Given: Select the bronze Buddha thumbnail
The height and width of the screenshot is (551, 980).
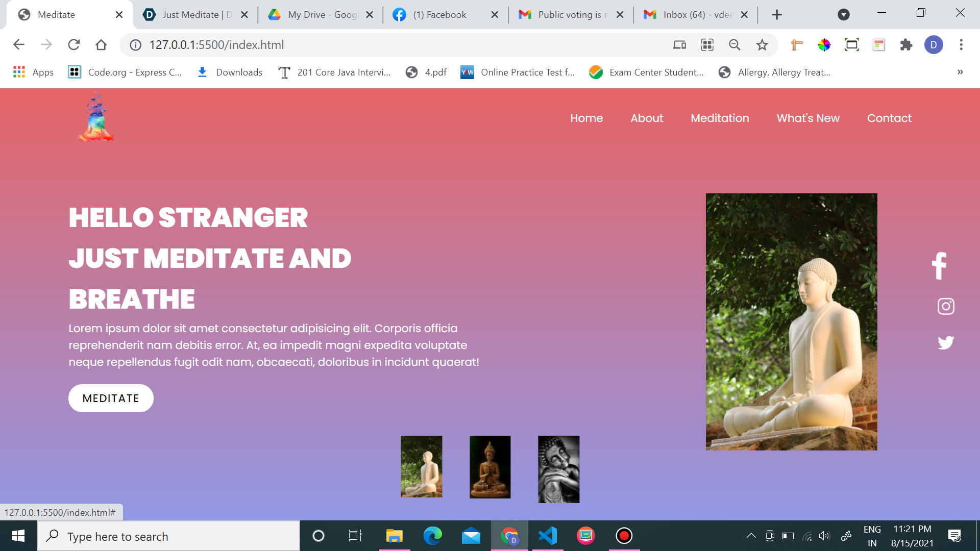Looking at the screenshot, I should click(490, 467).
